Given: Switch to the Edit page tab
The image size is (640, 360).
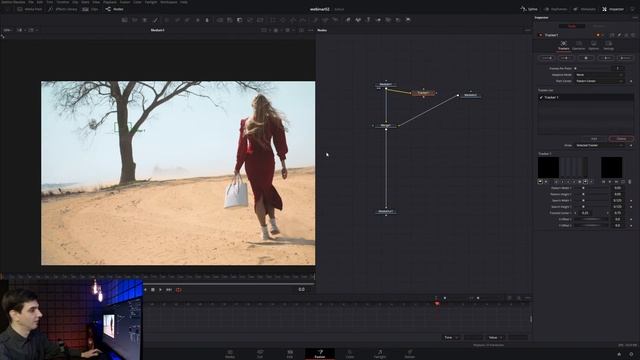Looking at the screenshot, I should pos(290,353).
